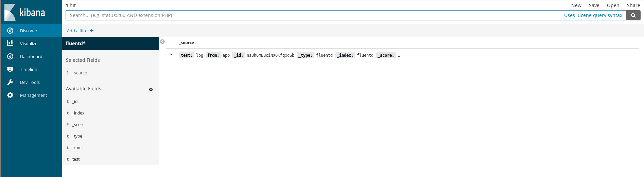
Task: Collapse the field sidebar arrow
Action: coord(162,41)
